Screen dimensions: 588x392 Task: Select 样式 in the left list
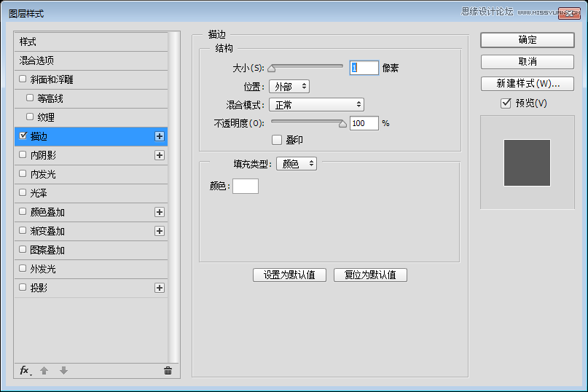pos(91,42)
